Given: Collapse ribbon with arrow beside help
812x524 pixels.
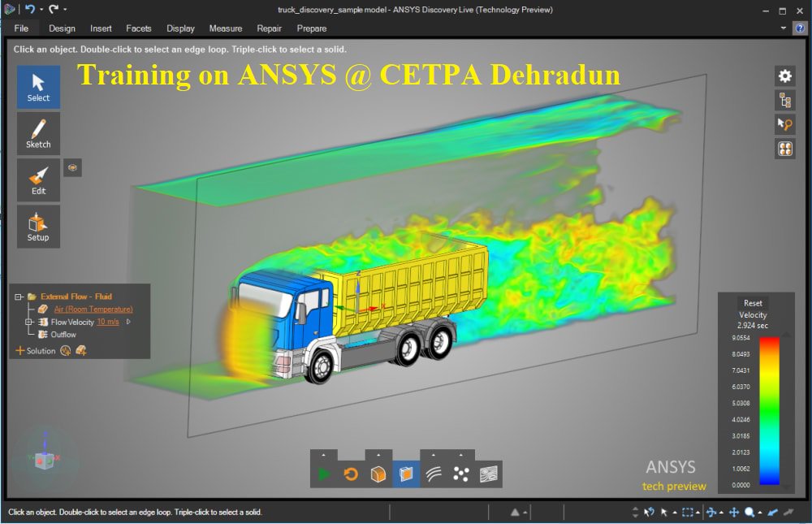Looking at the screenshot, I should tap(784, 28).
